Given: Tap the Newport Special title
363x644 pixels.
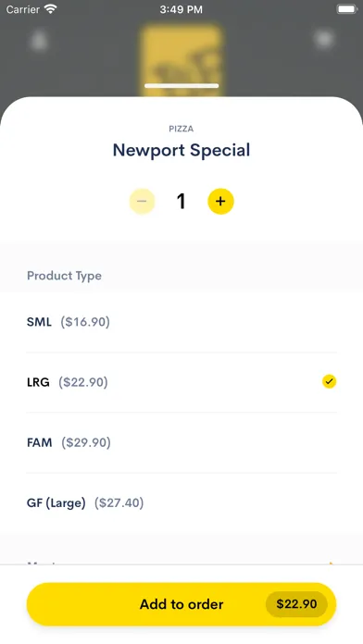Looking at the screenshot, I should click(181, 150).
